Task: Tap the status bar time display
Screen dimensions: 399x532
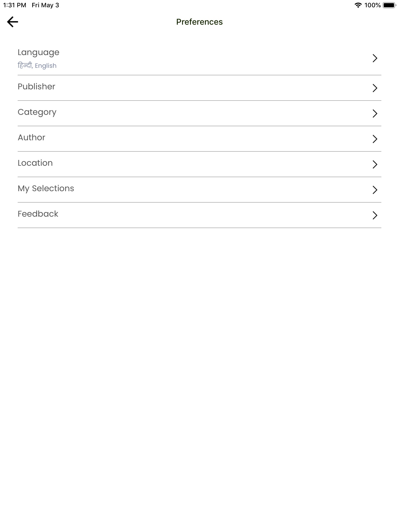Action: [15, 5]
